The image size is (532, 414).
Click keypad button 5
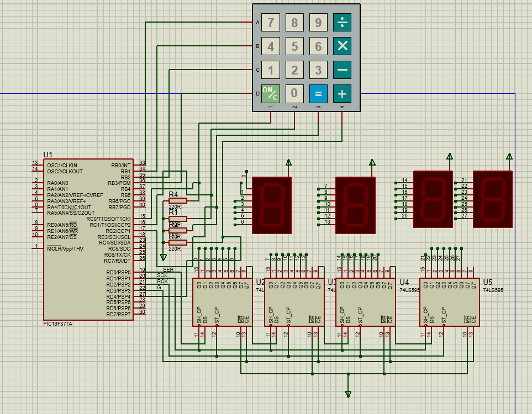coord(294,46)
